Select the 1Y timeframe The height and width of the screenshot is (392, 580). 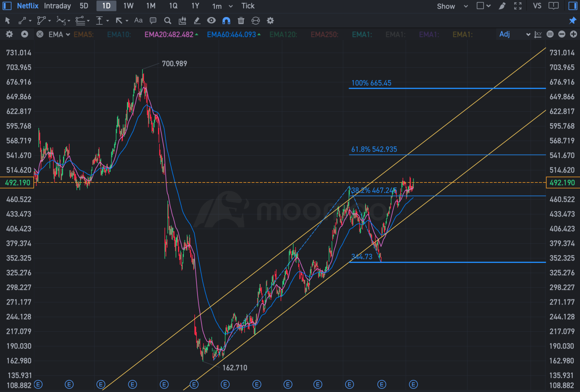(195, 6)
